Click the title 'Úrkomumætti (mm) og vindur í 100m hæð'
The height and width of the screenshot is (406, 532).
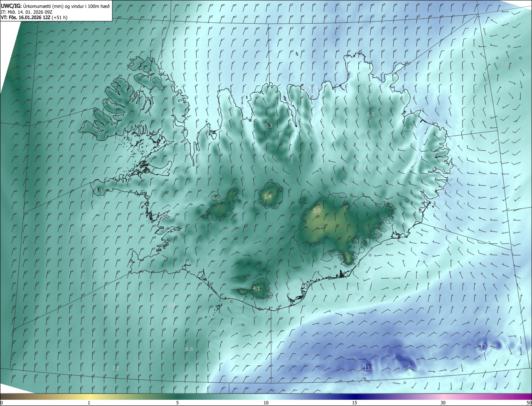pos(66,6)
